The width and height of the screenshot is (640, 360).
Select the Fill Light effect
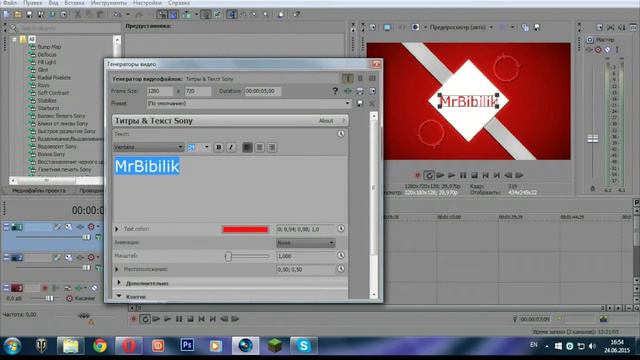pyautogui.click(x=47, y=62)
